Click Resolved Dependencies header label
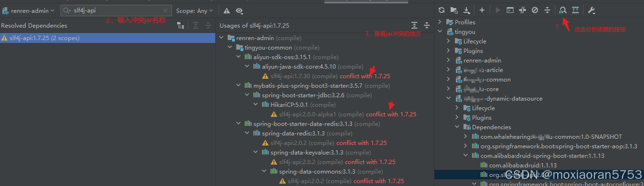 (34, 26)
